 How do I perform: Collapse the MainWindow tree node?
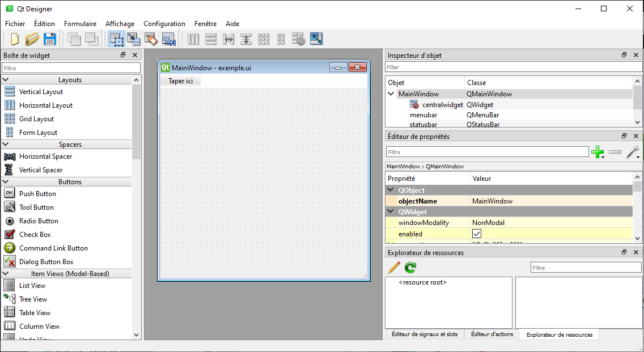click(x=391, y=94)
